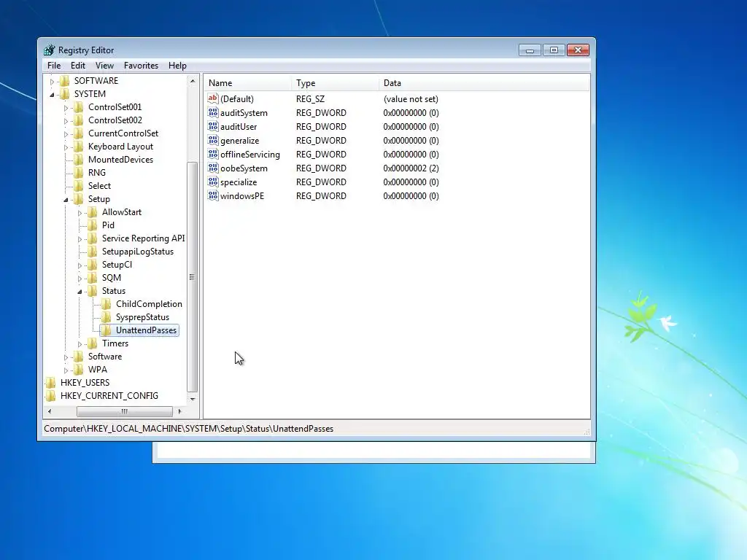Select the SetupapiLogStatus tree key

coord(137,252)
